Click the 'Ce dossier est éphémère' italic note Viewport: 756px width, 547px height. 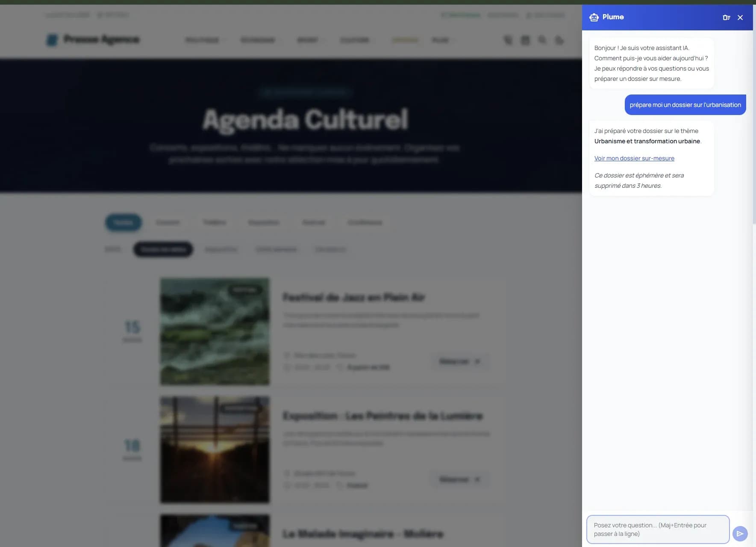click(639, 180)
